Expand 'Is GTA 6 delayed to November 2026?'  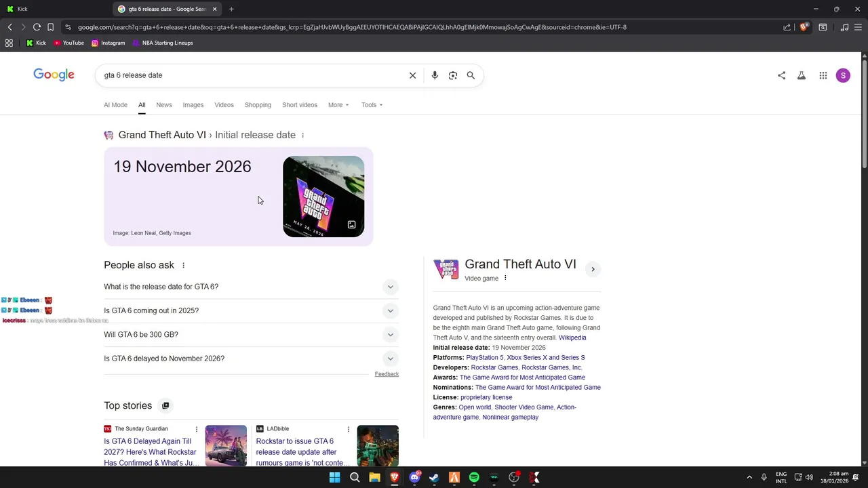(x=251, y=359)
